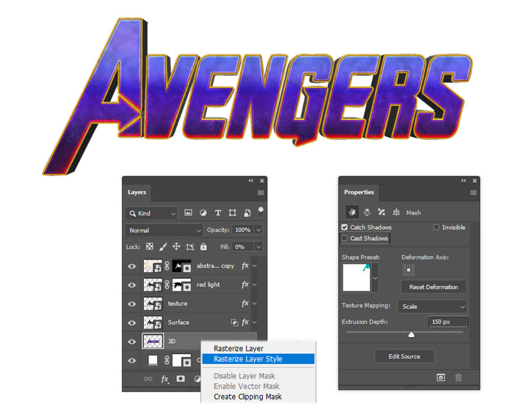This screenshot has width=518, height=420.
Task: Check the Invisible checkbox
Action: (x=436, y=227)
